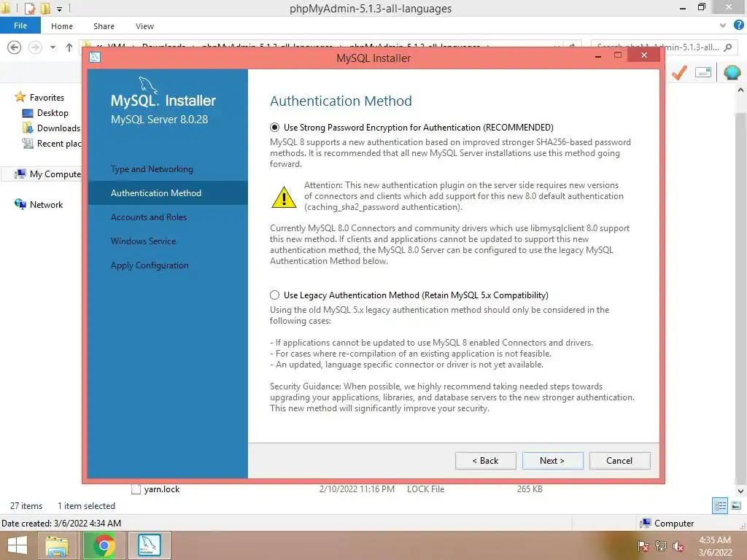Screen dimensions: 747x560
Task: Click the muted volume tray icon
Action: pyautogui.click(x=678, y=546)
